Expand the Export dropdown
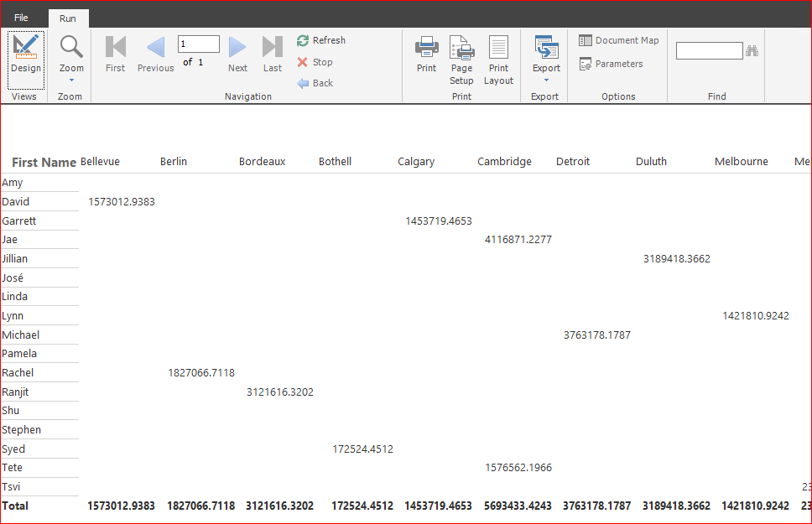 [546, 80]
